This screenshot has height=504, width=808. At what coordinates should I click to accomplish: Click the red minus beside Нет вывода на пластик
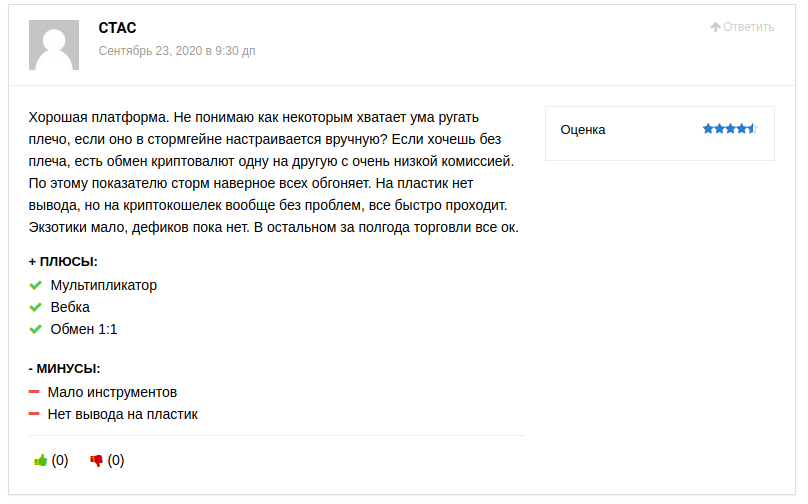[34, 414]
